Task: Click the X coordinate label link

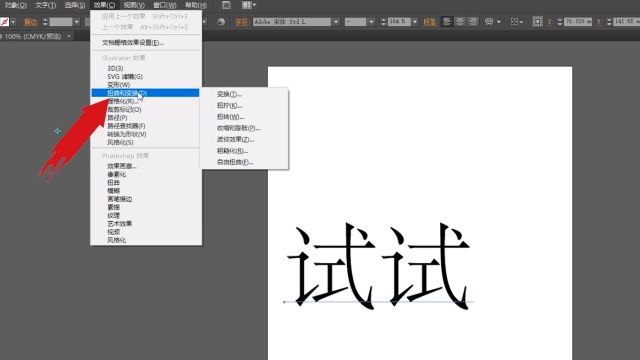Action: click(x=550, y=22)
